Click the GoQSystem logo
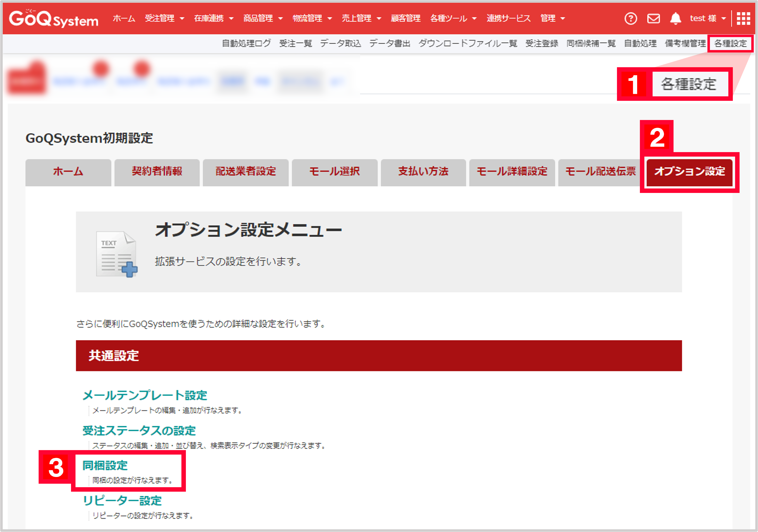This screenshot has height=532, width=758. tap(54, 18)
